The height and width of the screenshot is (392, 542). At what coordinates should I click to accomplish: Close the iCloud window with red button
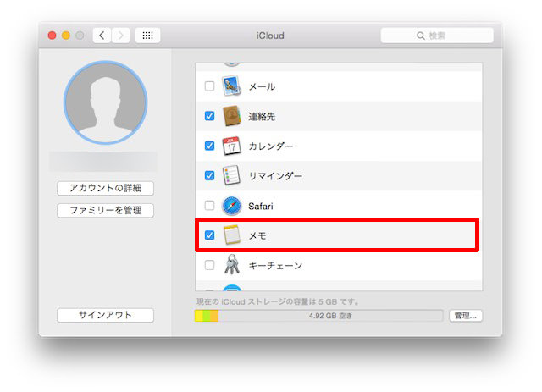point(53,36)
